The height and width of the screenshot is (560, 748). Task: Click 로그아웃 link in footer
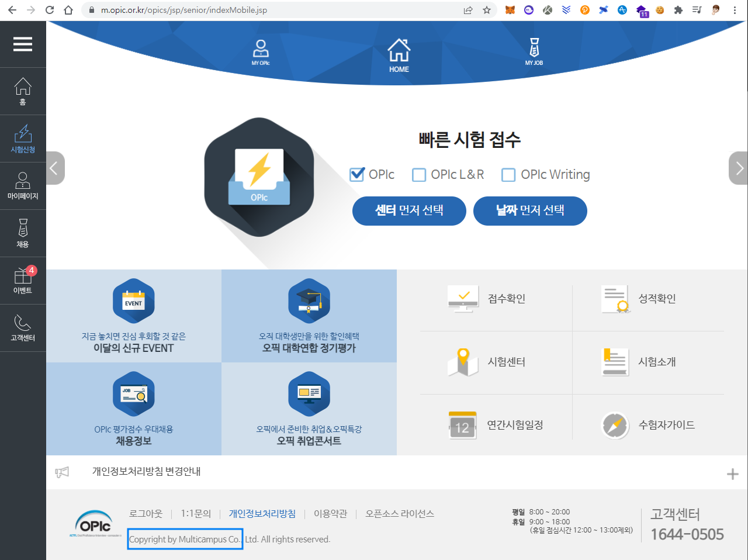pyautogui.click(x=146, y=514)
